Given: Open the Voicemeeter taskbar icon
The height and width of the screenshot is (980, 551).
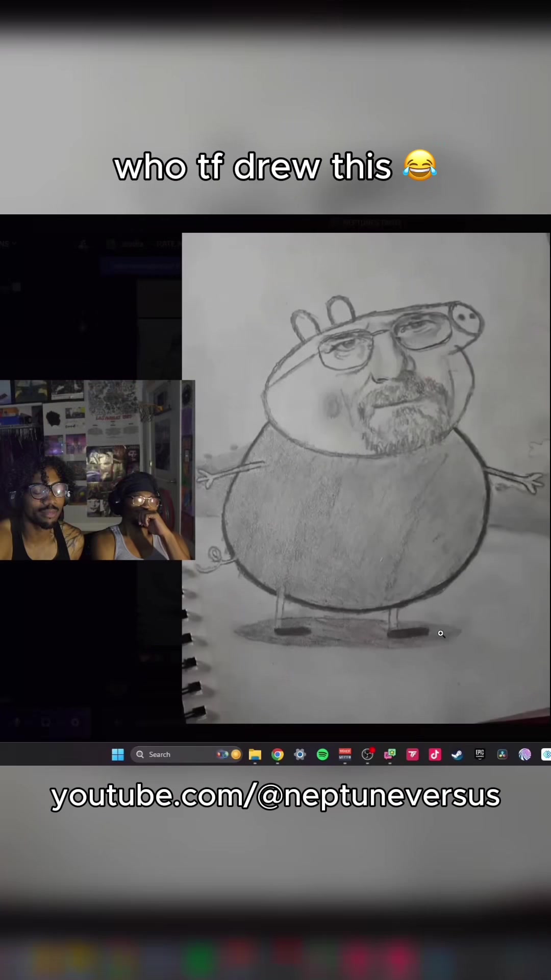Looking at the screenshot, I should [x=345, y=754].
